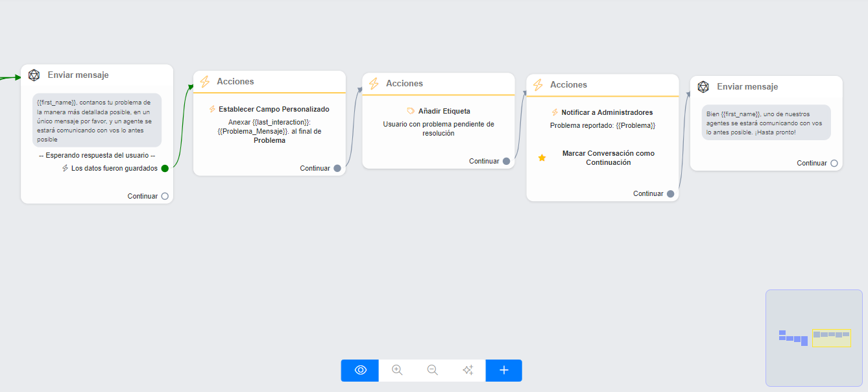Click the lightning icon on Establecer Campo Personalizado node header
This screenshot has height=392, width=868.
[x=205, y=82]
